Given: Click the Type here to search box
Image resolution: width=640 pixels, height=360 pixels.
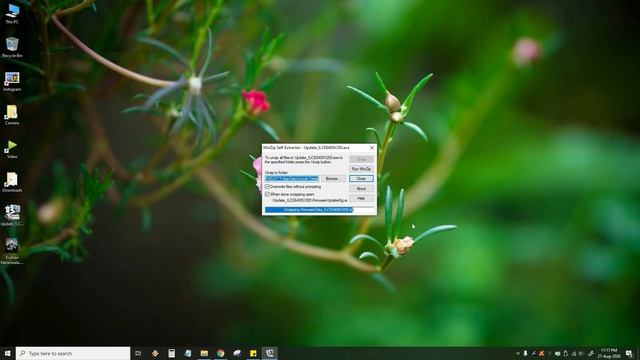Looking at the screenshot, I should coord(73,353).
